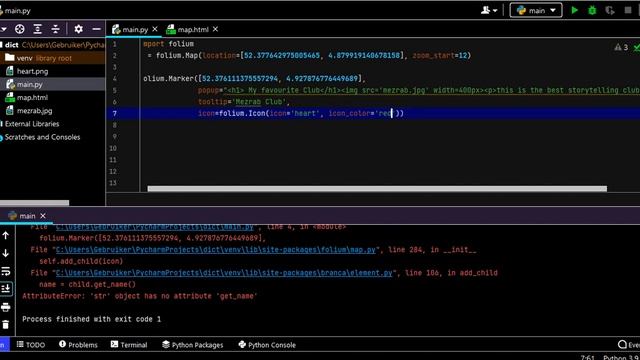This screenshot has width=640, height=360.
Task: Click self.add_child(icon) in the traceback
Action: [x=81, y=261]
